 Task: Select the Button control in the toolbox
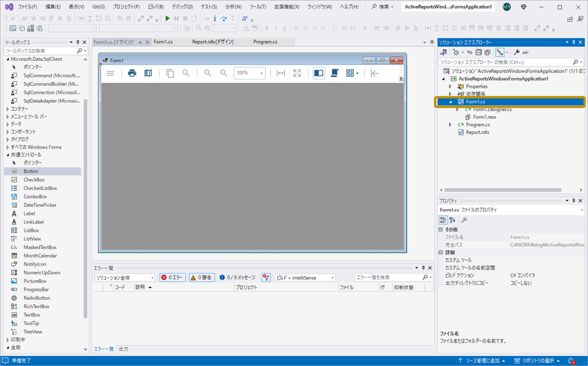tap(43, 171)
